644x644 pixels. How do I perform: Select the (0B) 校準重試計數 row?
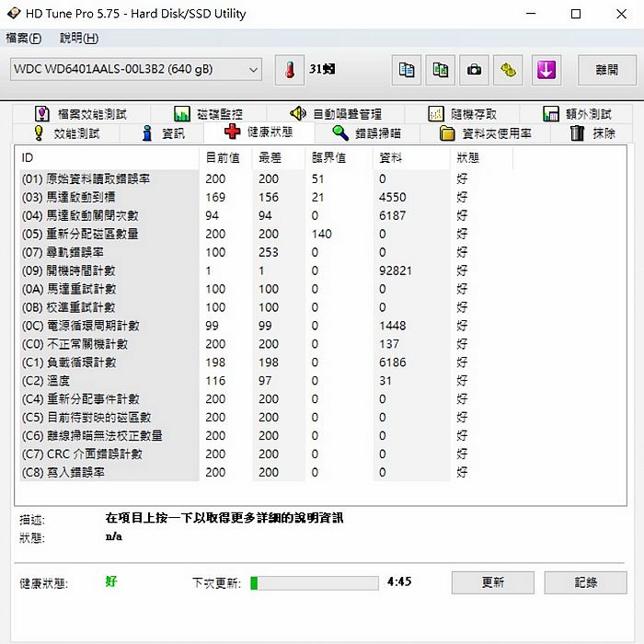pos(266,307)
